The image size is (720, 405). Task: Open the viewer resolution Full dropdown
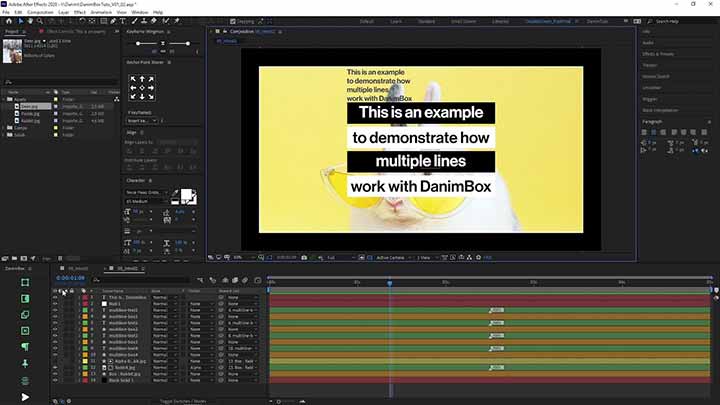pos(341,258)
